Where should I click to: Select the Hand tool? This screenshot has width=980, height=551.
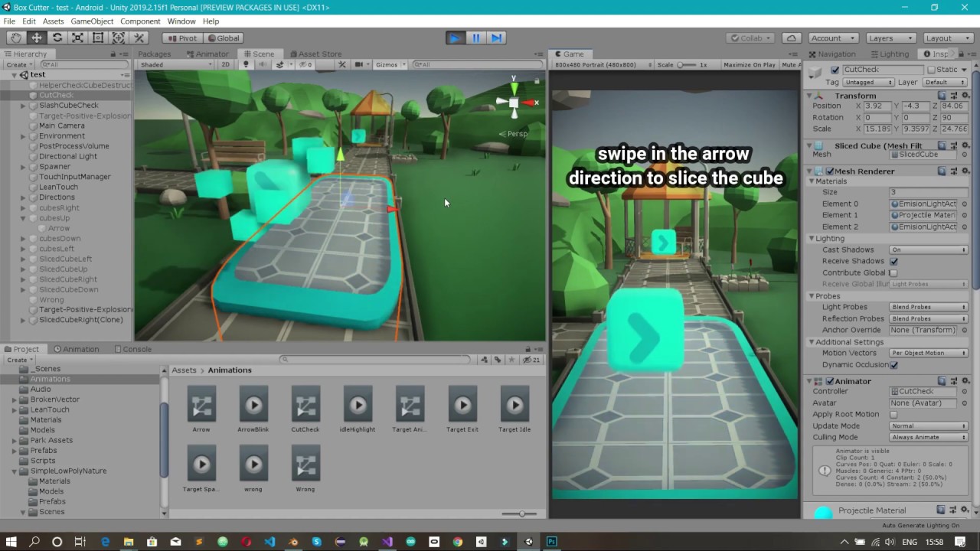[x=15, y=37]
